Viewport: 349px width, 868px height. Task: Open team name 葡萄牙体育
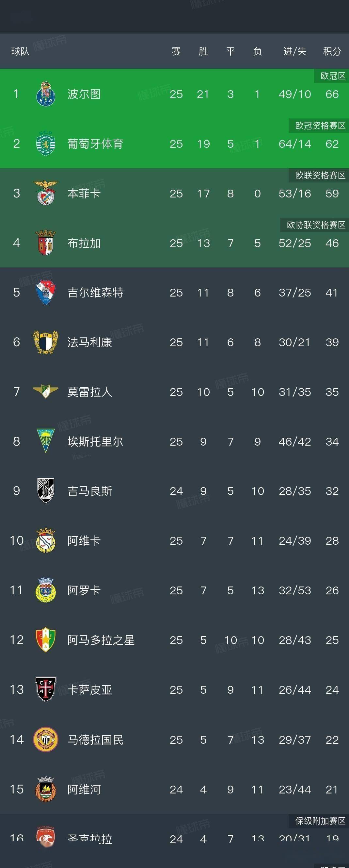[95, 144]
